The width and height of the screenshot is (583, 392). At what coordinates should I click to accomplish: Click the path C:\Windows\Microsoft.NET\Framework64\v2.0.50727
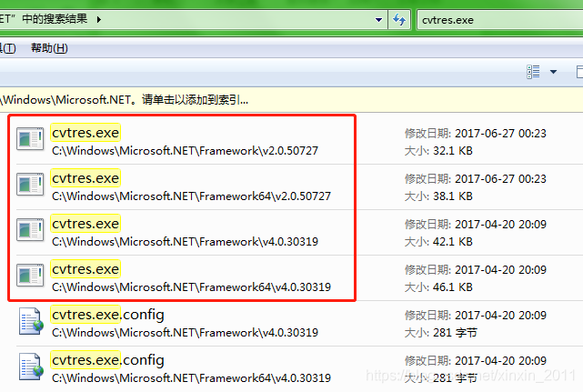coord(192,196)
